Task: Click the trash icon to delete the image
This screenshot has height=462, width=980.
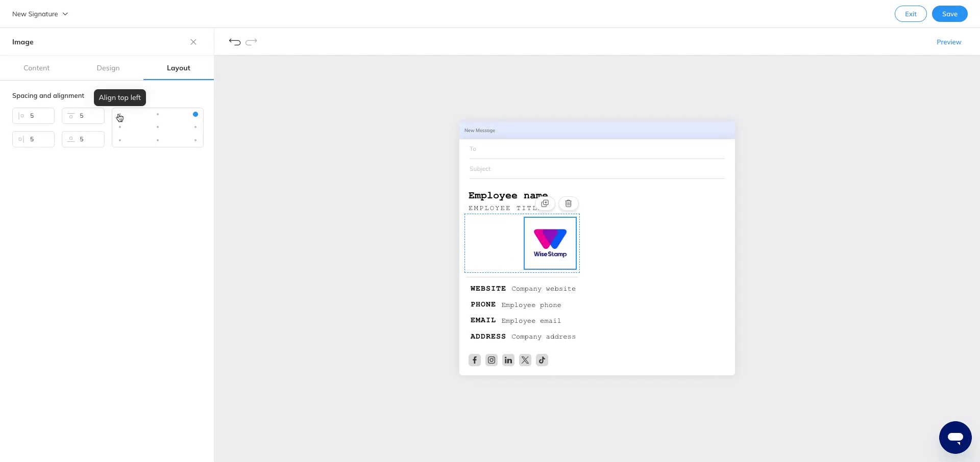Action: [x=568, y=203]
